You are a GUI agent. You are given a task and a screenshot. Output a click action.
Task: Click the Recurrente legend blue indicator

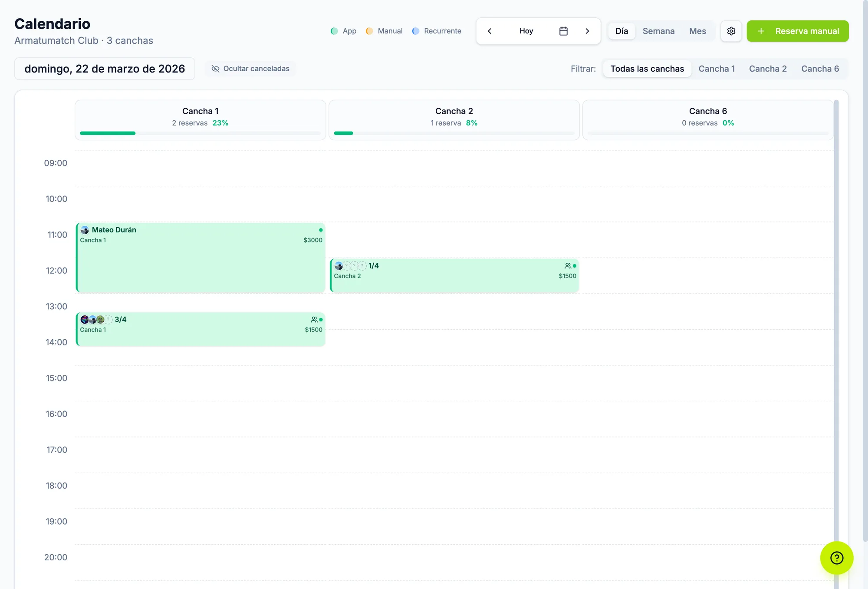416,31
